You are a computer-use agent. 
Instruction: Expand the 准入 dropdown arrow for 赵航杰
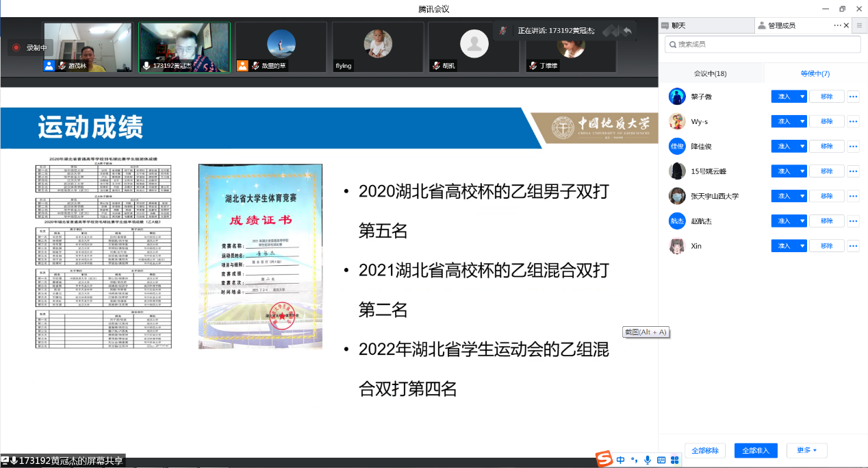tap(802, 221)
